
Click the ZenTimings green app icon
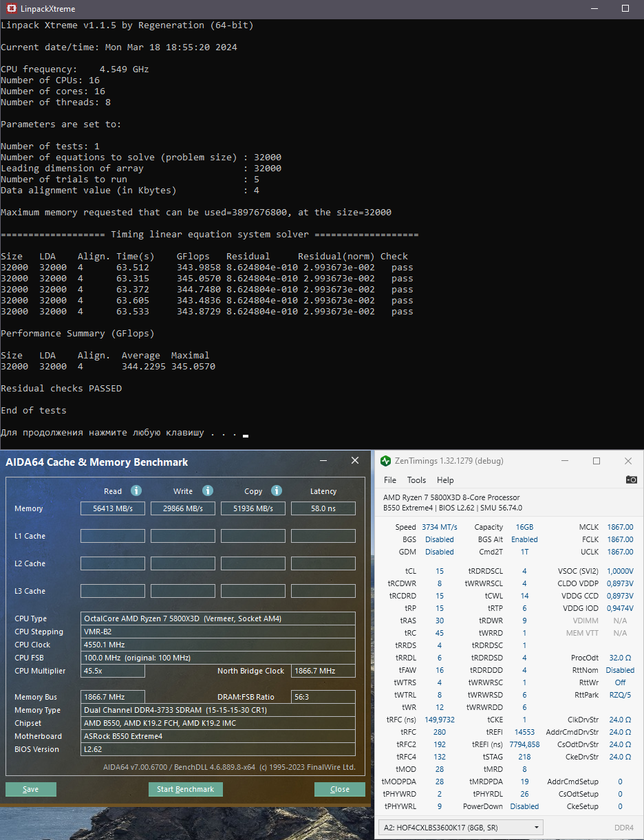click(x=385, y=460)
